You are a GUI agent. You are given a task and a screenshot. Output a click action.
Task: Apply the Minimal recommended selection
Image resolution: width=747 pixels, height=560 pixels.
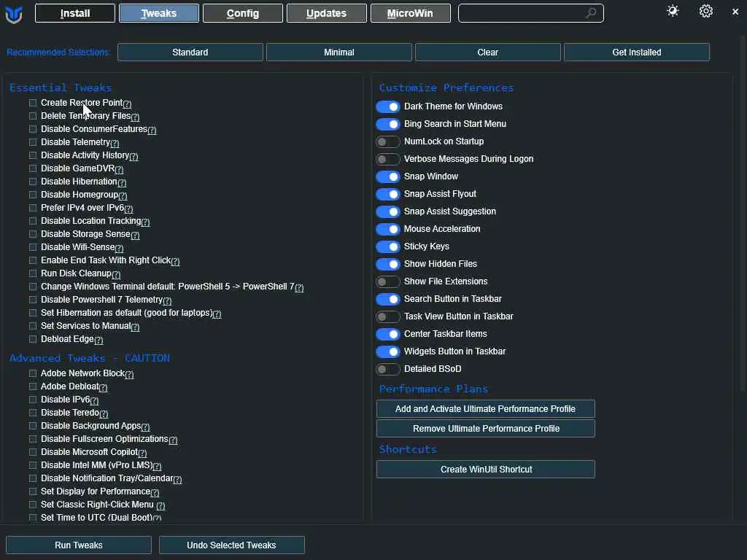coord(338,52)
